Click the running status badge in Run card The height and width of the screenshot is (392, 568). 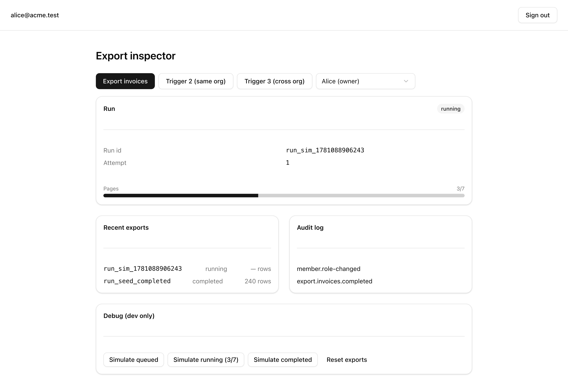point(451,109)
